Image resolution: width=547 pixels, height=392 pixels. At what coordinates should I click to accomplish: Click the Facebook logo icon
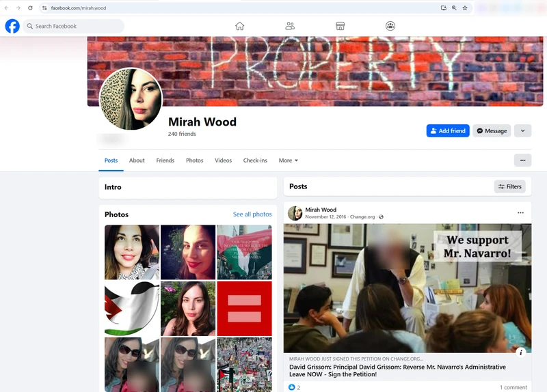click(x=12, y=26)
